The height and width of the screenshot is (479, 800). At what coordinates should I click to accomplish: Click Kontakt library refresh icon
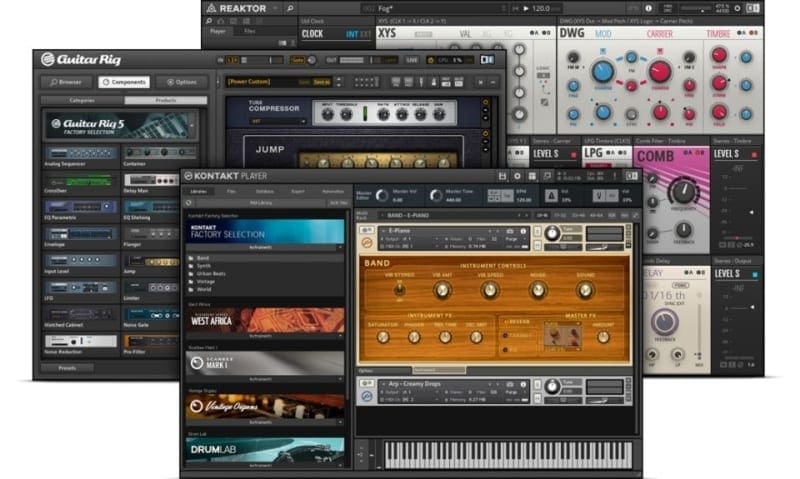click(189, 203)
